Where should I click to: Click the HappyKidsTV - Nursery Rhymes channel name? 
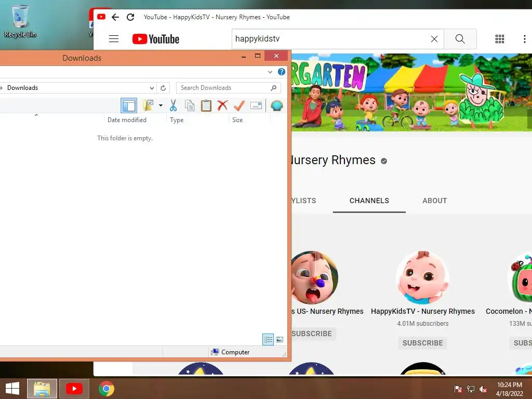pos(423,311)
